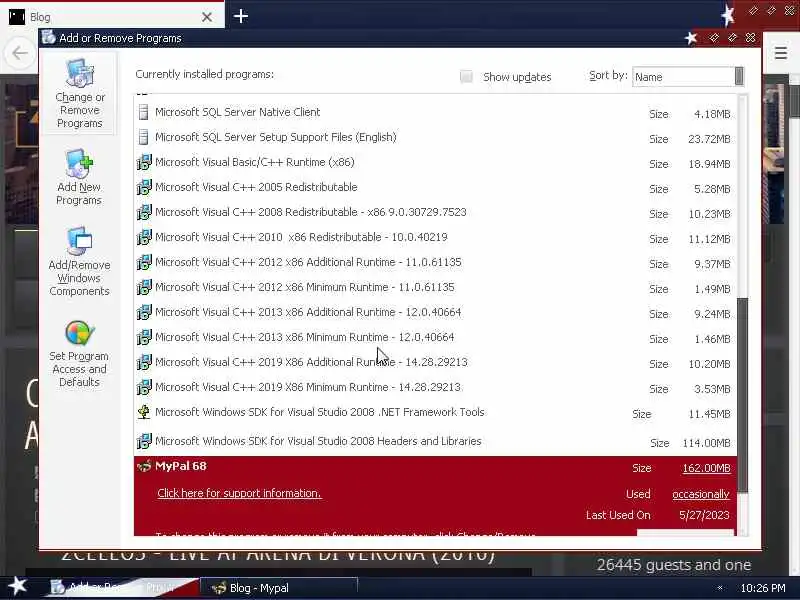Click the MyPal 68 program icon

144,466
